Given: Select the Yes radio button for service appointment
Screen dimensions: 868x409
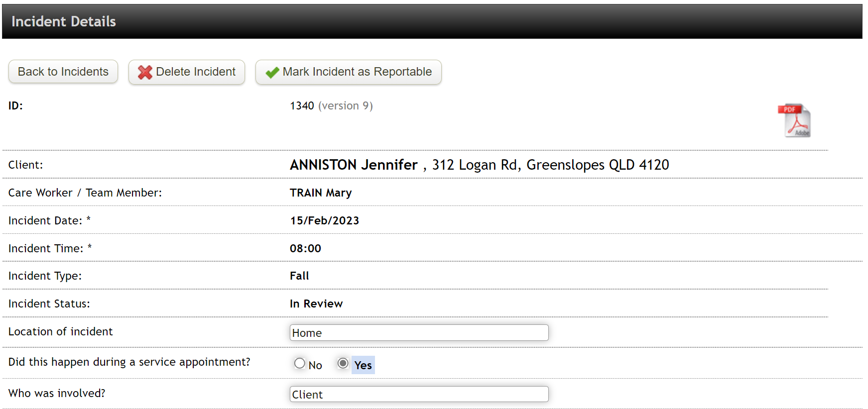Looking at the screenshot, I should (x=342, y=363).
